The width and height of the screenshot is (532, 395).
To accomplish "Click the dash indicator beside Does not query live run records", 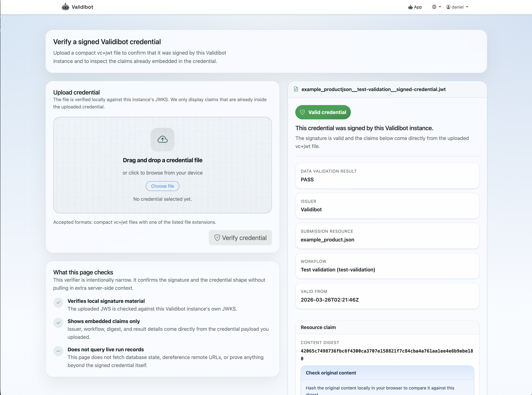I will click(58, 351).
